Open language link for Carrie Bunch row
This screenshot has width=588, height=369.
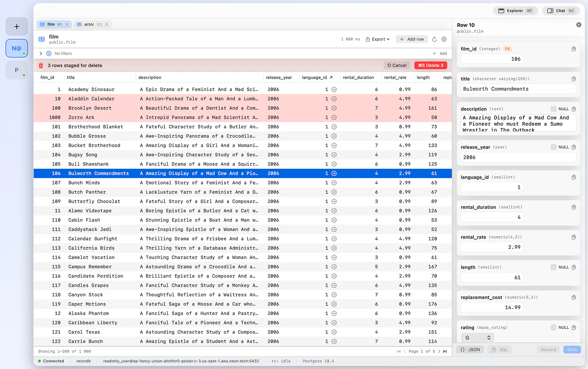(334, 341)
